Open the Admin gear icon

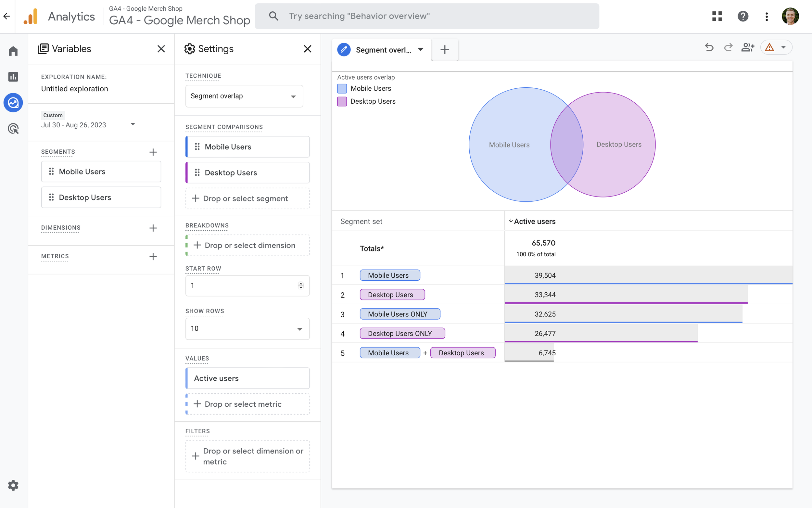pyautogui.click(x=13, y=485)
